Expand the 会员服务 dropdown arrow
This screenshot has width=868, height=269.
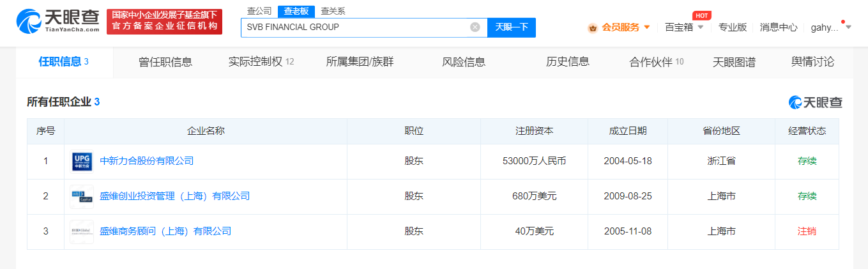click(647, 27)
